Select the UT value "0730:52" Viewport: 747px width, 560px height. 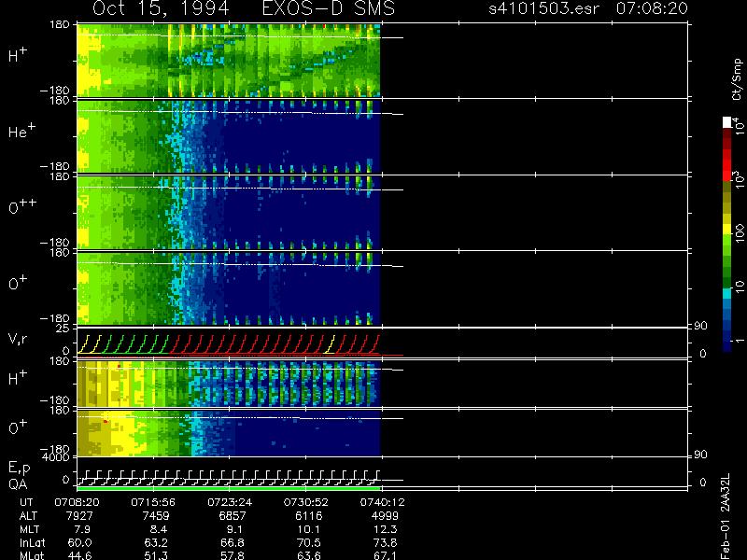pyautogui.click(x=305, y=502)
